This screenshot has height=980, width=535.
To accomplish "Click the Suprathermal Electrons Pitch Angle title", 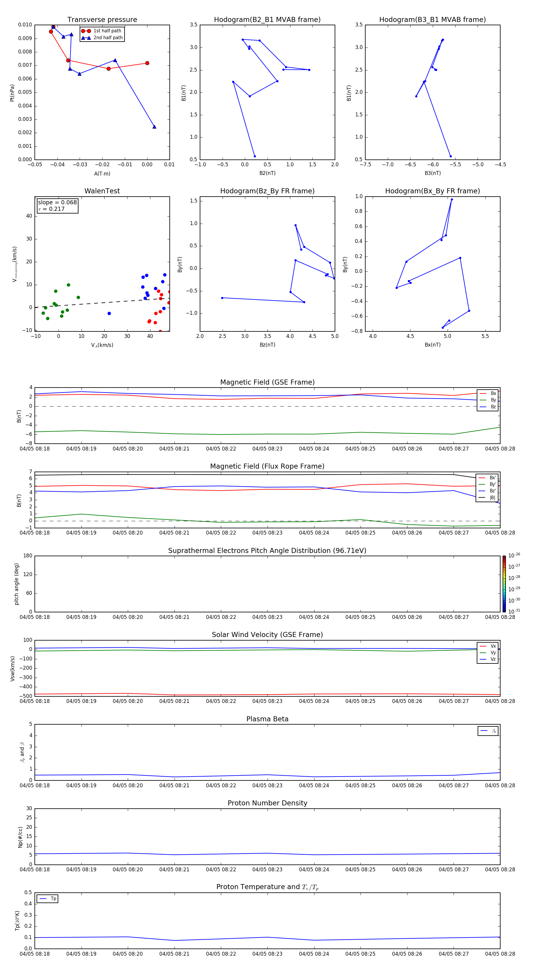I will point(267,551).
